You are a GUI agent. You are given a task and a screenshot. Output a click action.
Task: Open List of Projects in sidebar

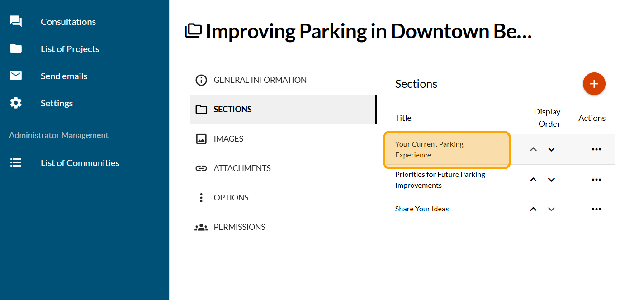coord(70,49)
